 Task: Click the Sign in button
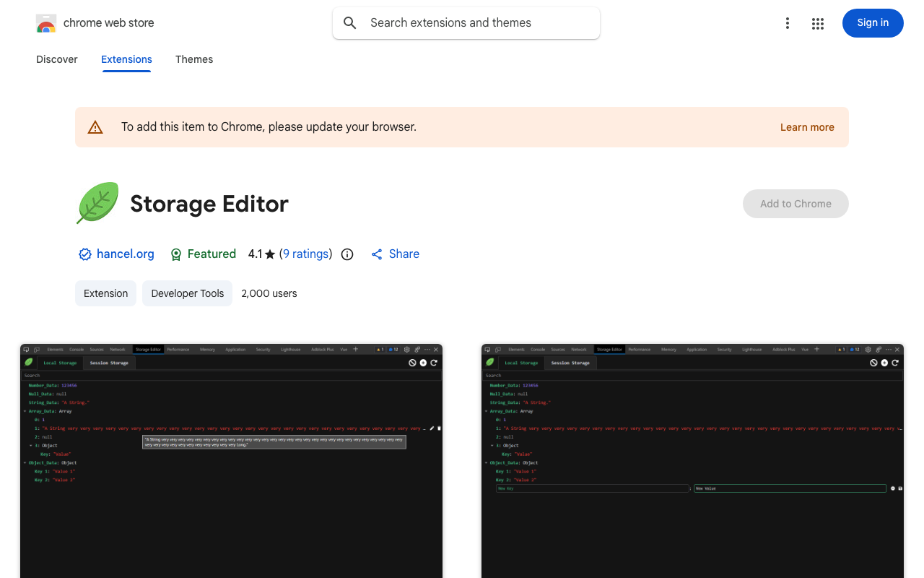[873, 23]
